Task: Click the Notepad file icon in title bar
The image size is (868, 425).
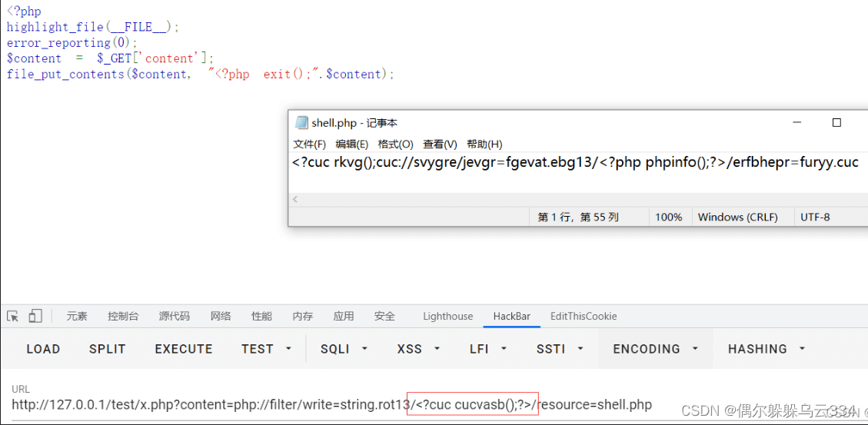Action: (x=301, y=123)
